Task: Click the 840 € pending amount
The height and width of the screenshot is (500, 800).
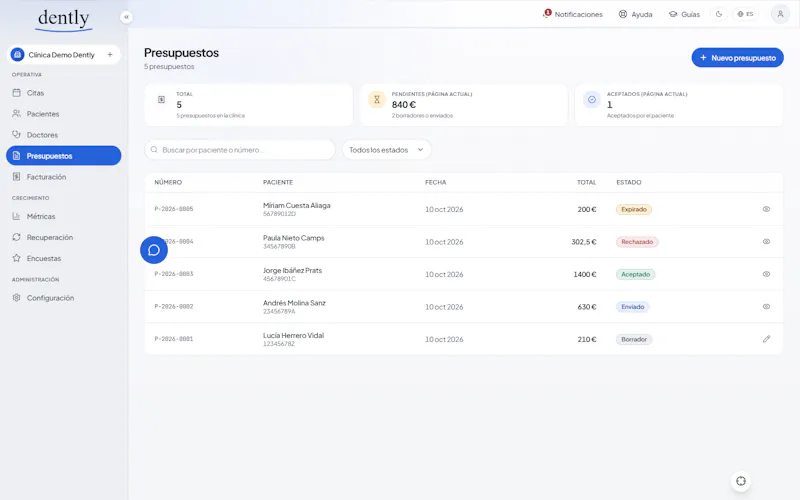Action: [404, 105]
